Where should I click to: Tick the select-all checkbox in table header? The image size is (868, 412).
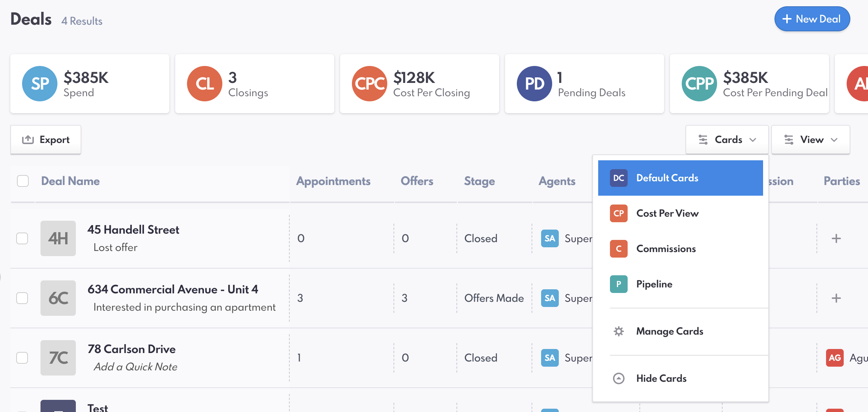pos(23,181)
